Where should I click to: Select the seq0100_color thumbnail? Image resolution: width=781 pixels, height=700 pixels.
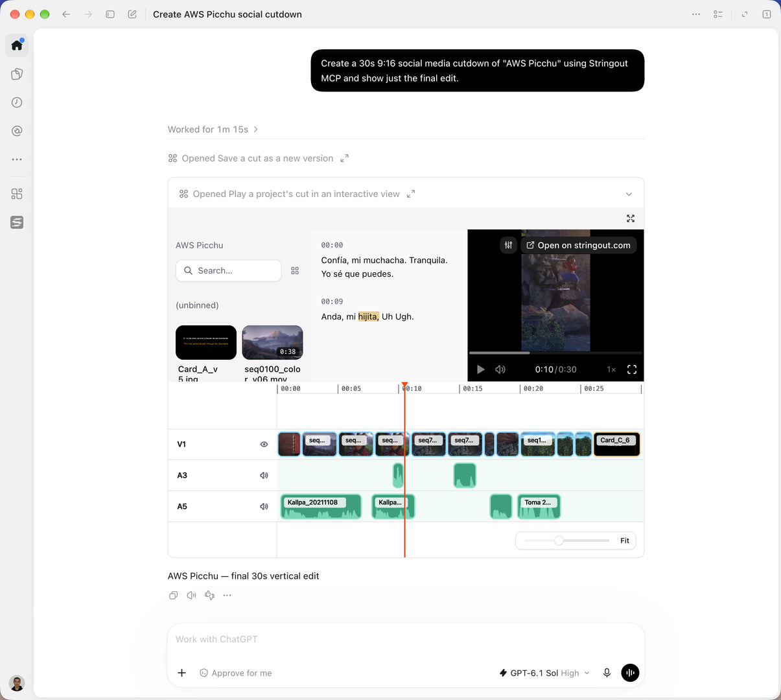pyautogui.click(x=272, y=342)
